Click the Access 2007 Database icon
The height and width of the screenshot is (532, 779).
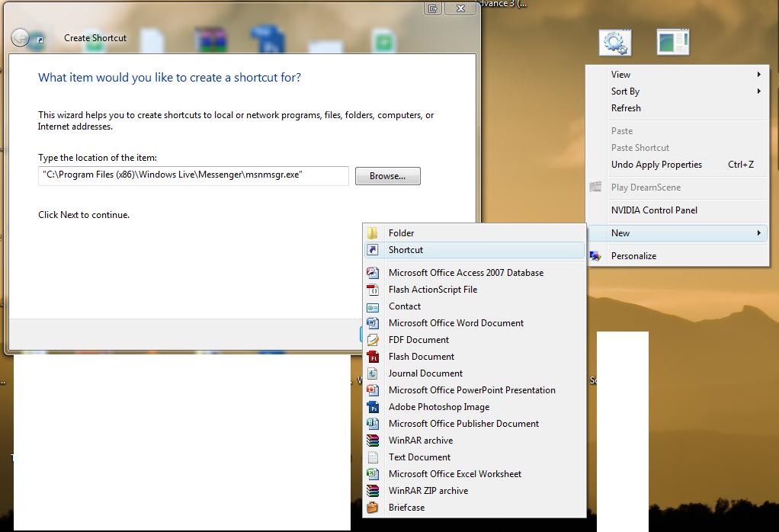click(373, 273)
